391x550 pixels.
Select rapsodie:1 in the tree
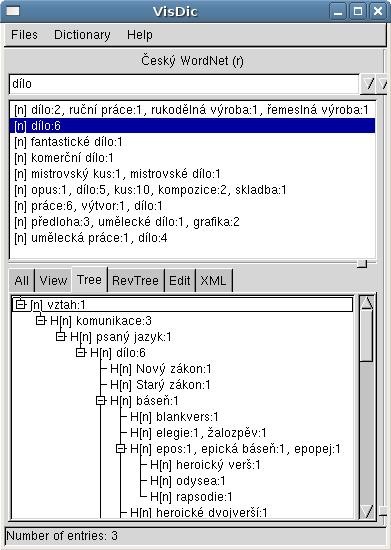[191, 497]
